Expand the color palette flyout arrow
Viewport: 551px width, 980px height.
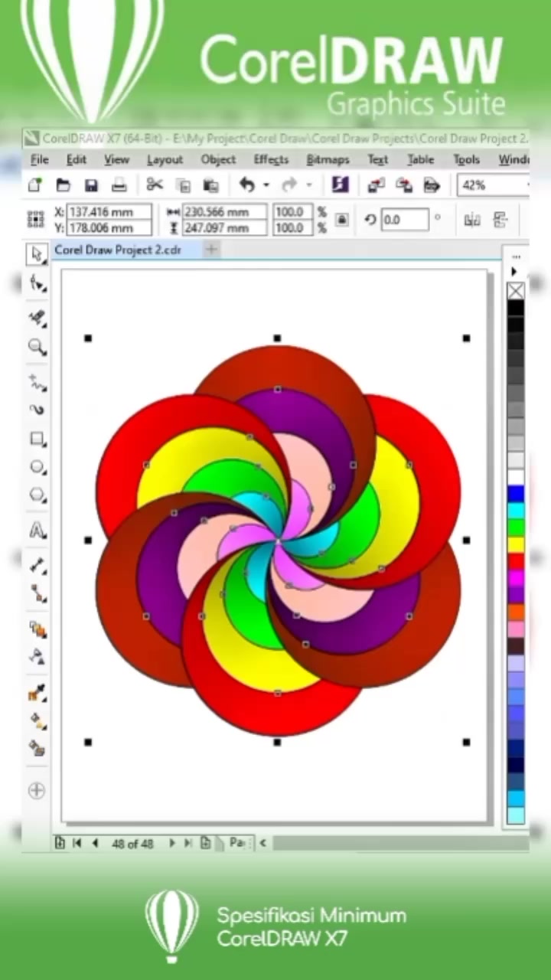click(x=514, y=271)
